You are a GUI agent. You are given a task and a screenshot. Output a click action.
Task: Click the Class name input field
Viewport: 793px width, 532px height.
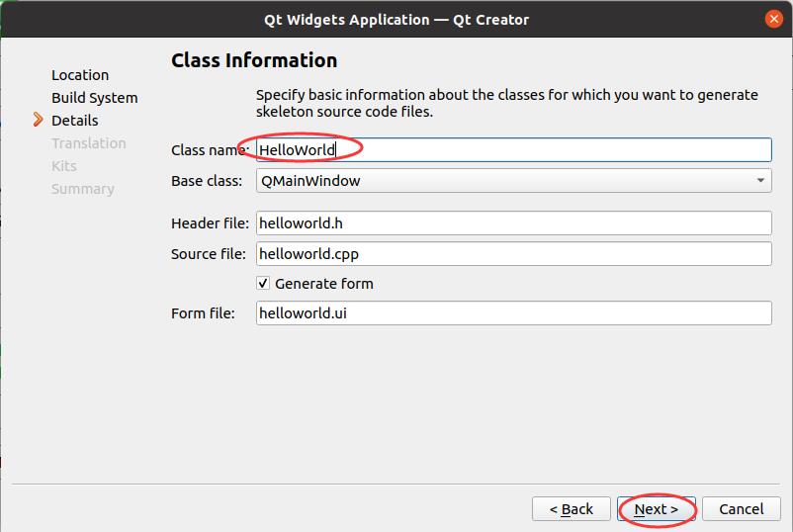tap(514, 149)
